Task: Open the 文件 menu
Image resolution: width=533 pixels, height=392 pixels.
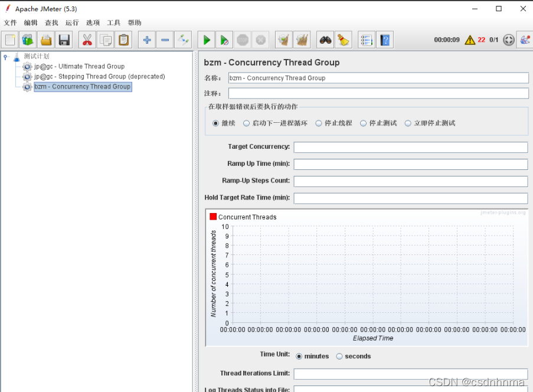Action: pos(10,23)
